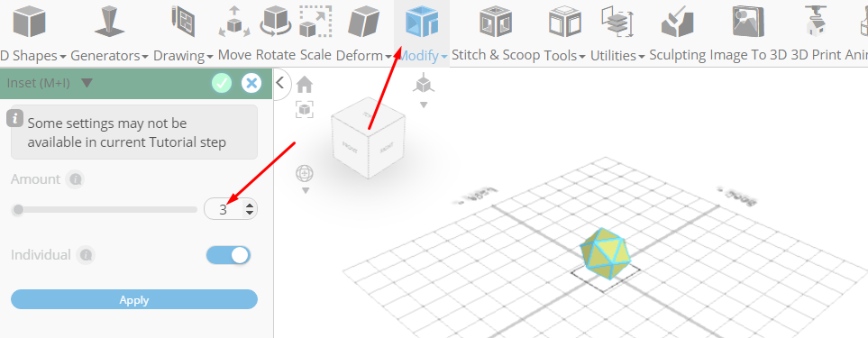
Task: Select the Sculpting tool icon
Action: pos(678,22)
